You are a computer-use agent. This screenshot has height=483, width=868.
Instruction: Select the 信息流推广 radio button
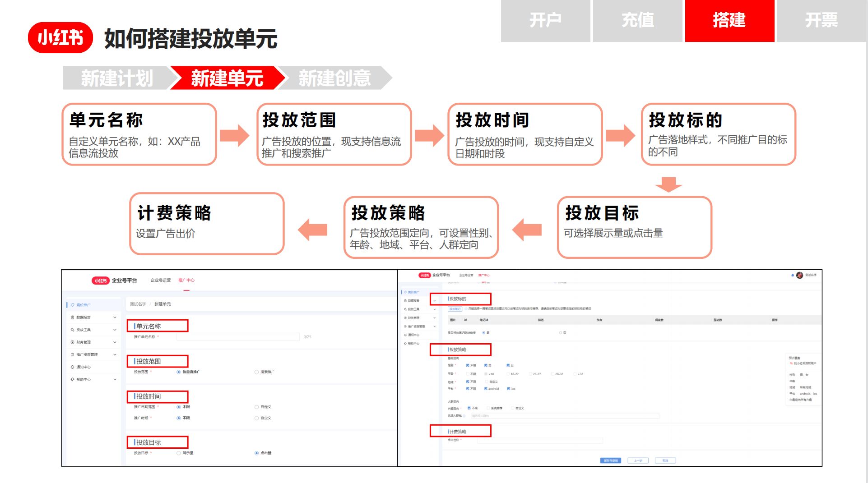click(x=178, y=372)
